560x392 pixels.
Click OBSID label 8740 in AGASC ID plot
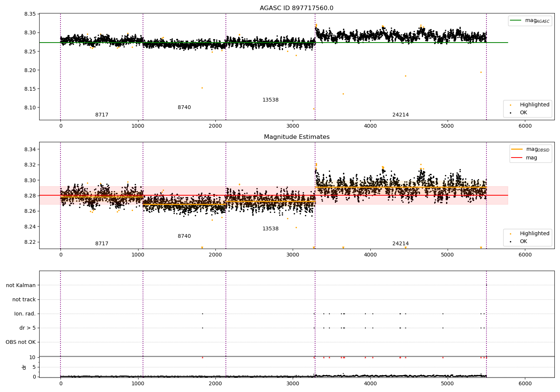click(184, 108)
